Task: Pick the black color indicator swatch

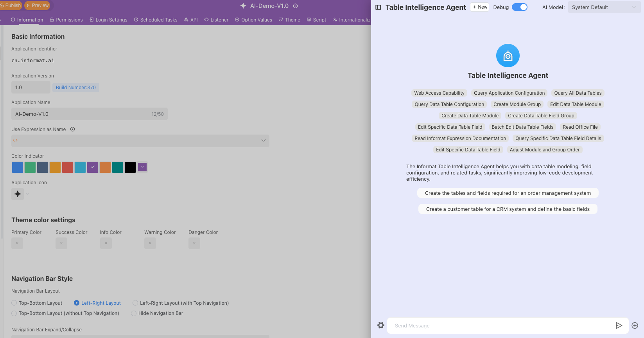Action: click(x=130, y=167)
